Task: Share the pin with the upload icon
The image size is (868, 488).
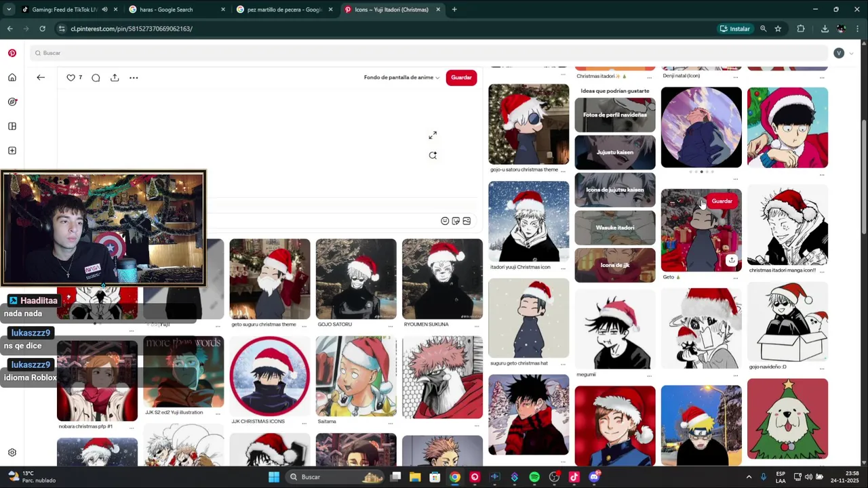Action: pyautogui.click(x=115, y=77)
